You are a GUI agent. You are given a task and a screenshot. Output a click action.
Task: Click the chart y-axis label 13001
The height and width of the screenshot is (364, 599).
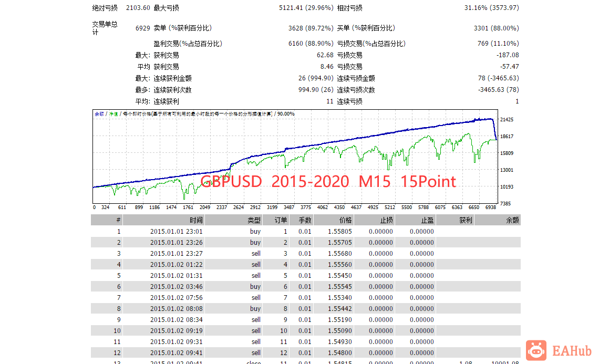[507, 170]
